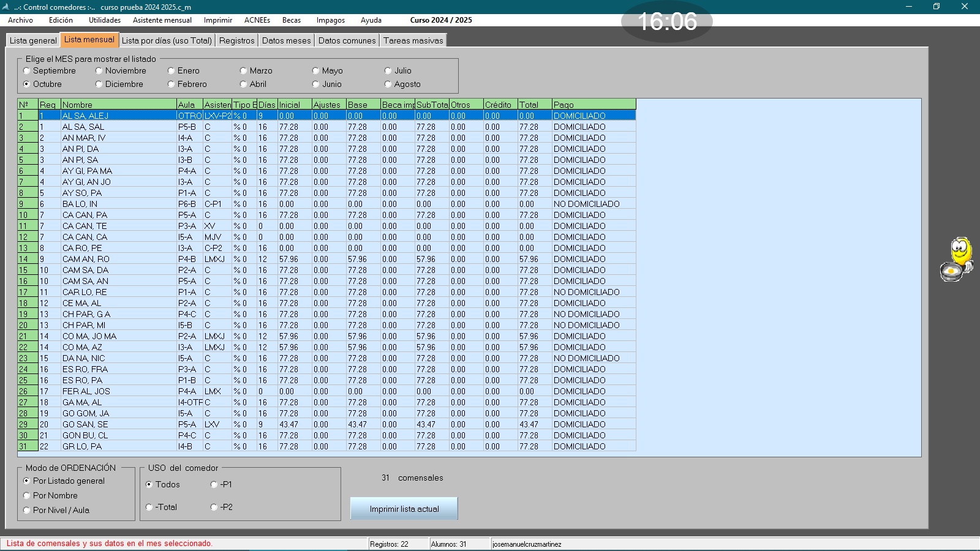Choose Diciembre as the listing month
This screenshot has height=551, width=980.
[x=119, y=84]
